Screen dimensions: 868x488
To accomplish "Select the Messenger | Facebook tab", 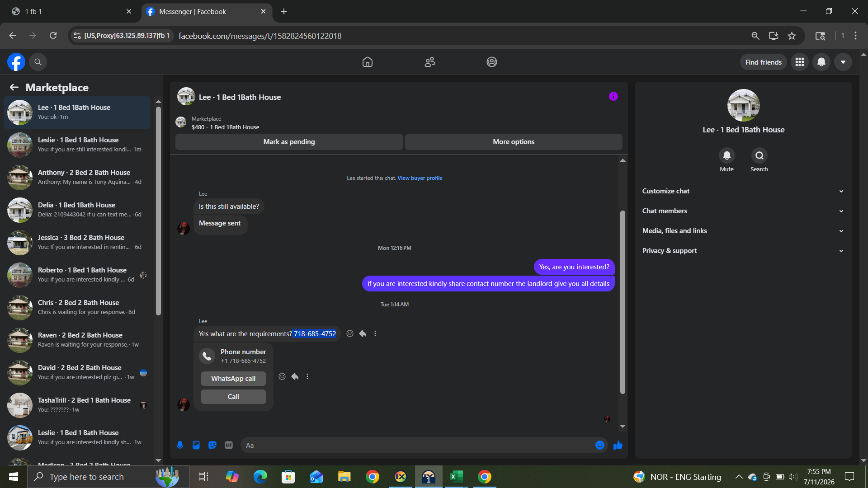I will (x=207, y=12).
